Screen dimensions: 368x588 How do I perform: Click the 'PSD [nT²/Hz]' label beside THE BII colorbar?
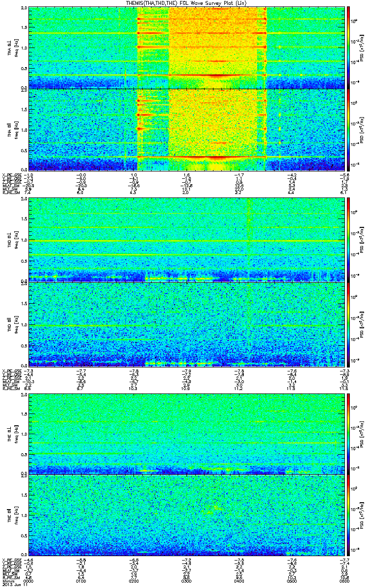pyautogui.click(x=362, y=515)
